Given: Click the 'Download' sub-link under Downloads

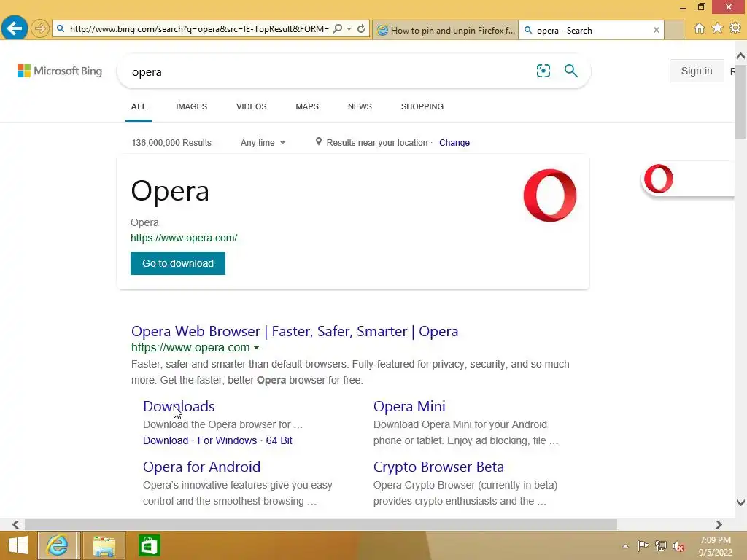Looking at the screenshot, I should [x=166, y=440].
